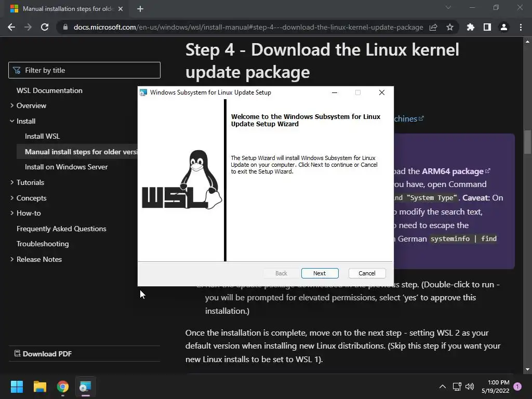Click the URL text in address bar
This screenshot has height=399, width=532.
[248, 27]
